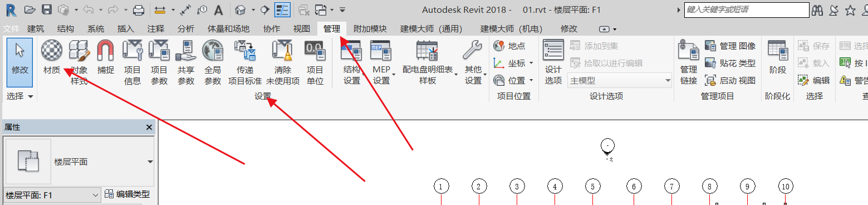This screenshot has width=868, height=205.
Task: Click the floor plan type thumbnail
Action: 28,162
